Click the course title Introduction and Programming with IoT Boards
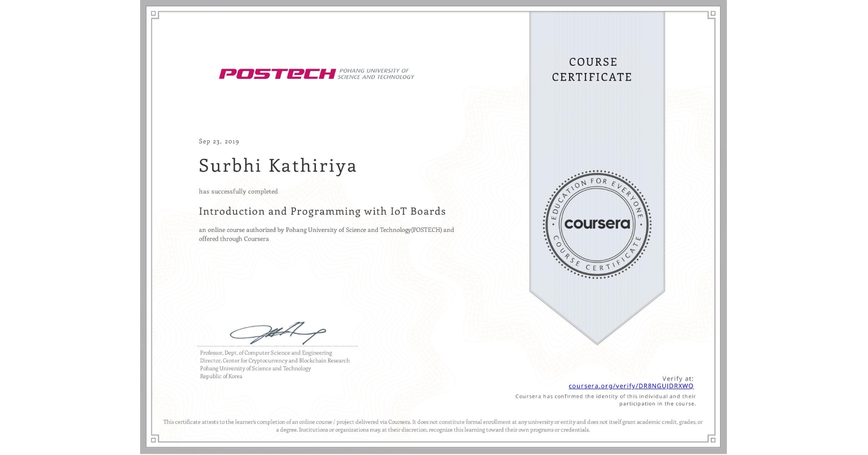 pos(322,211)
